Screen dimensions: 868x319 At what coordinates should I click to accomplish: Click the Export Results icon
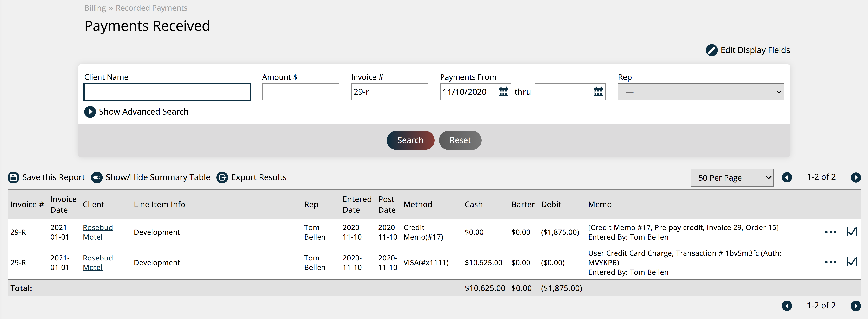click(222, 177)
